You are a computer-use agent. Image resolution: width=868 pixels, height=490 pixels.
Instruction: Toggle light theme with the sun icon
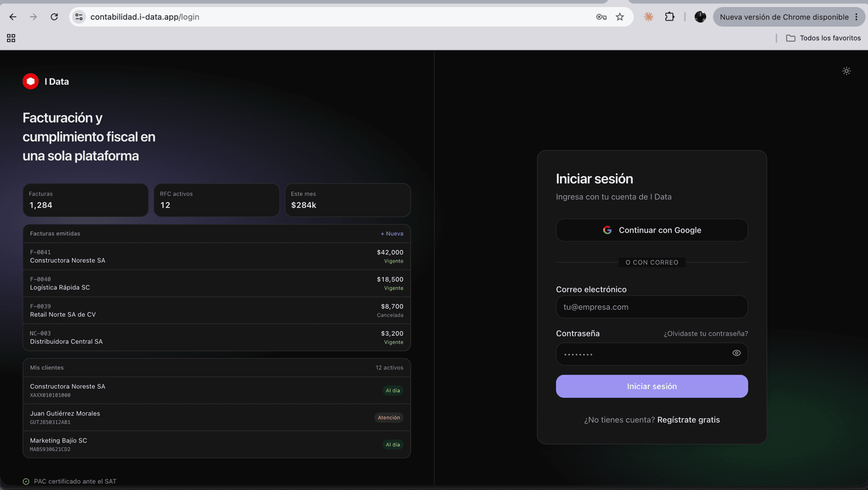click(846, 71)
